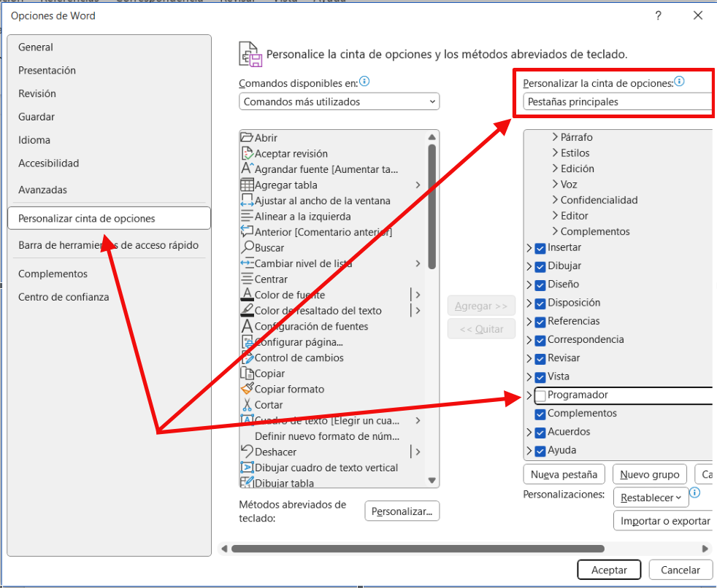Open the Comandos más utilizados dropdown
The image size is (717, 588).
(339, 102)
